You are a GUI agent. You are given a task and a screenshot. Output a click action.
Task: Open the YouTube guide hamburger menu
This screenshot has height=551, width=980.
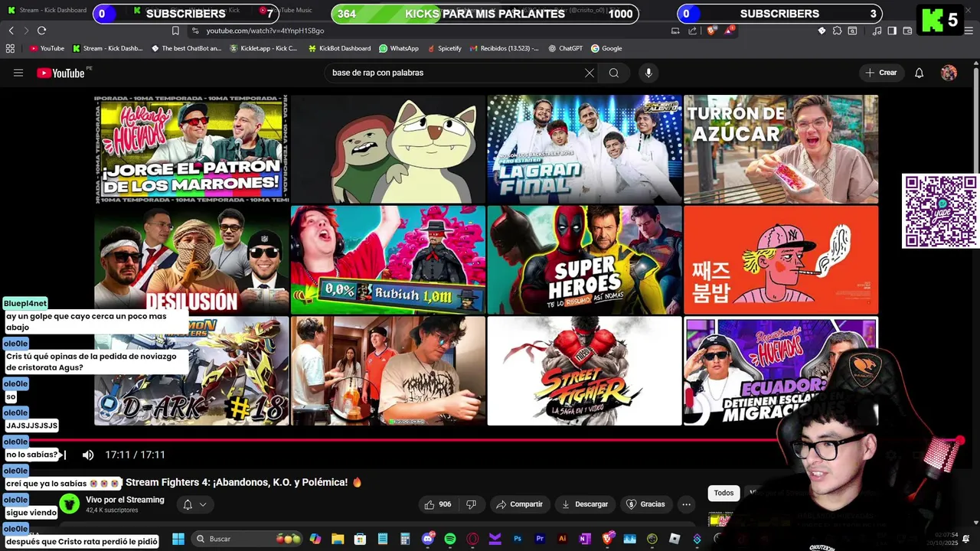click(x=18, y=73)
